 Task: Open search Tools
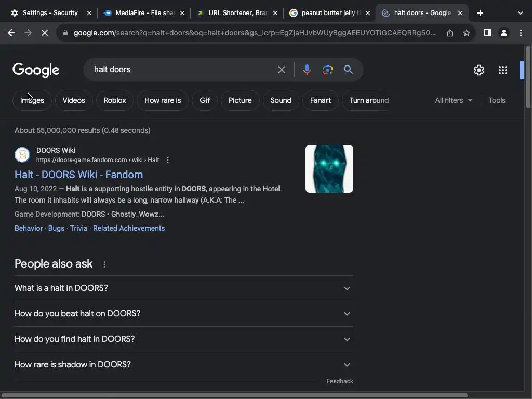(497, 100)
